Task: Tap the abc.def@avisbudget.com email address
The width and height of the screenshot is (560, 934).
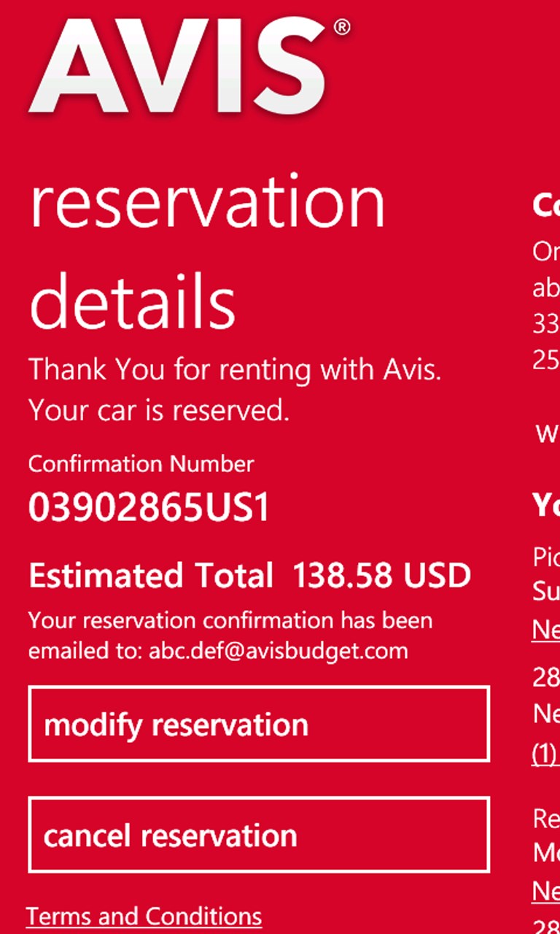Action: [x=279, y=650]
